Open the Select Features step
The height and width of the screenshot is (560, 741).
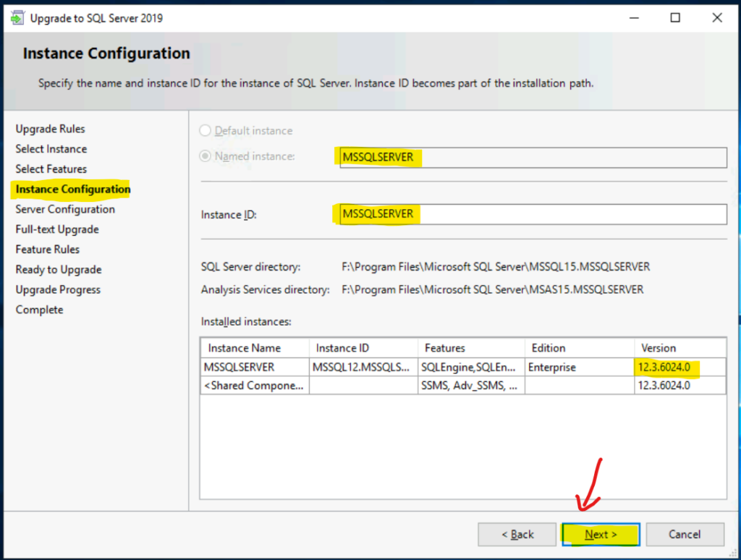51,169
